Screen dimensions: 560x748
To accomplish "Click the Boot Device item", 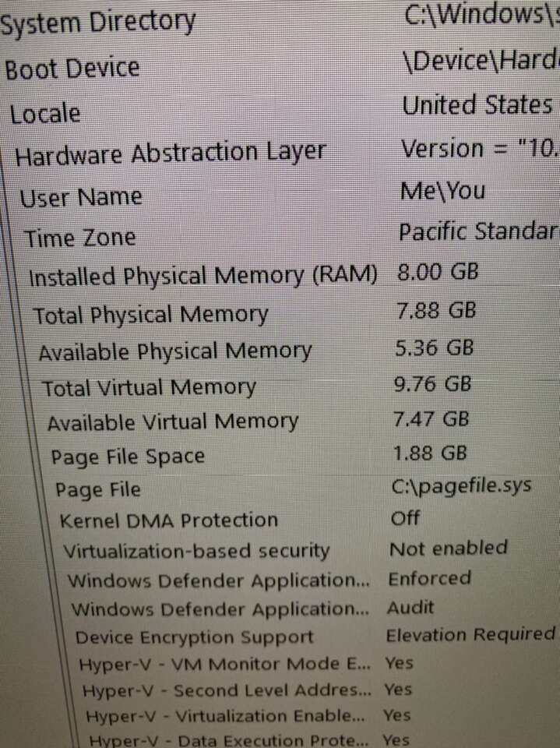I will 72,69.
